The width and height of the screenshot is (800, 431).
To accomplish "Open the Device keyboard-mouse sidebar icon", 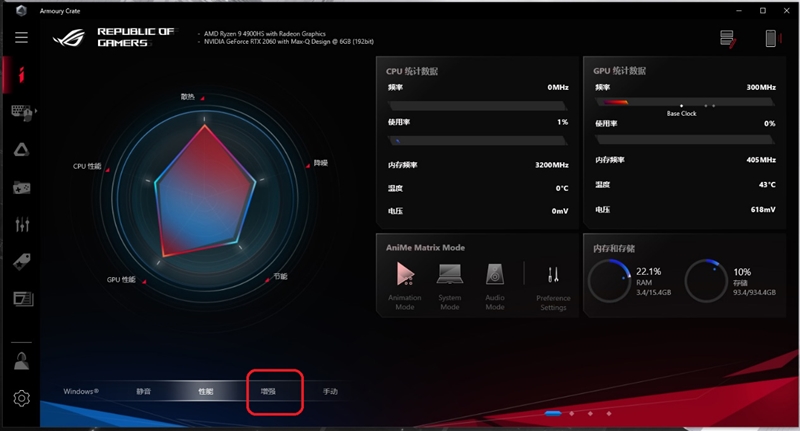I will (21, 112).
